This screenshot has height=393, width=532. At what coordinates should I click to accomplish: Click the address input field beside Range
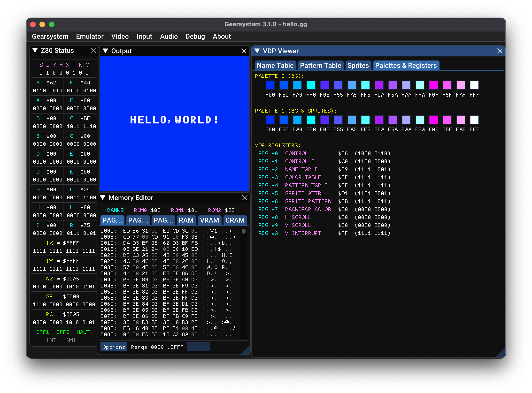[198, 347]
